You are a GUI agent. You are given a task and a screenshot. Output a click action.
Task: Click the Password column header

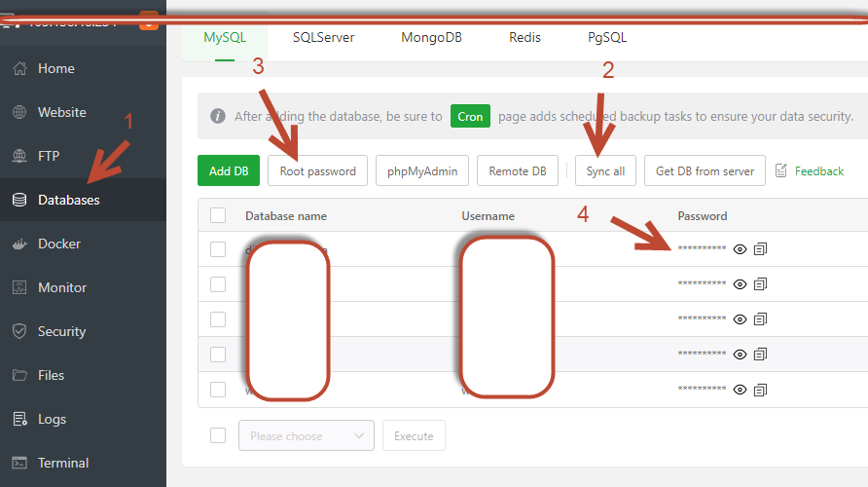click(703, 215)
